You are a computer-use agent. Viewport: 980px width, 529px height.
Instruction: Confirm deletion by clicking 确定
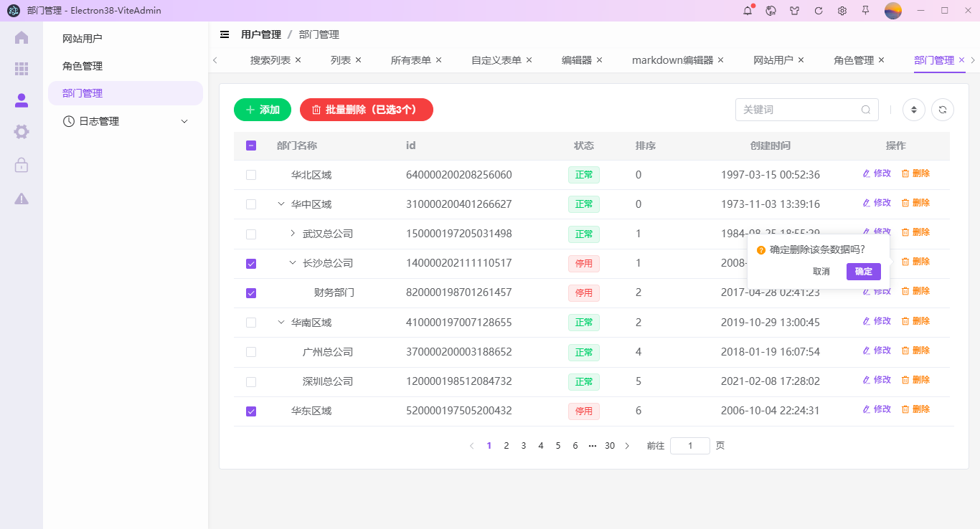[x=863, y=272]
